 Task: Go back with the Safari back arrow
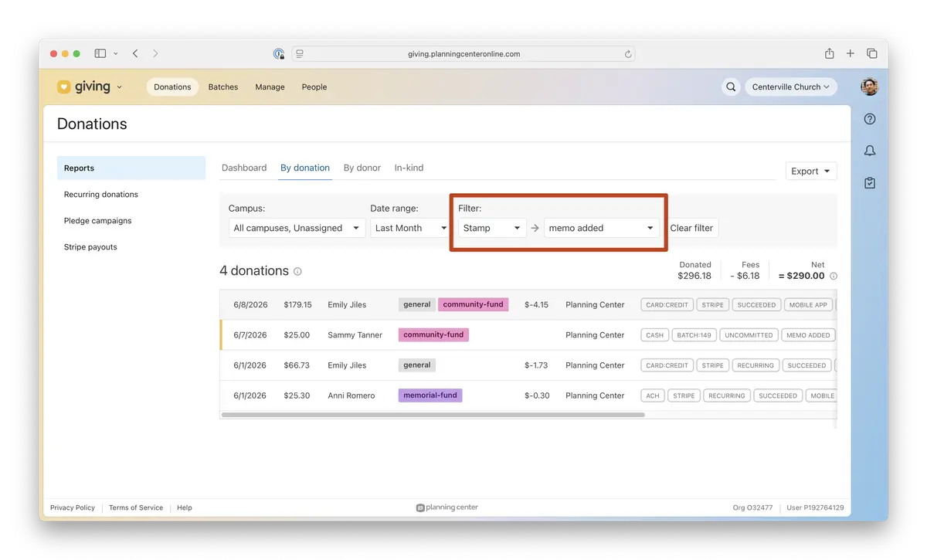coord(135,53)
